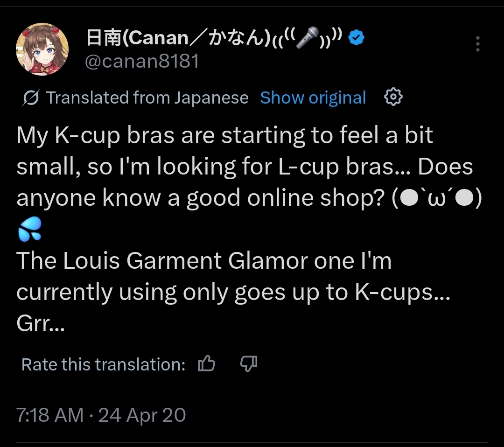Click the blue sweat droplets emoji
504x447 pixels.
pyautogui.click(x=29, y=229)
